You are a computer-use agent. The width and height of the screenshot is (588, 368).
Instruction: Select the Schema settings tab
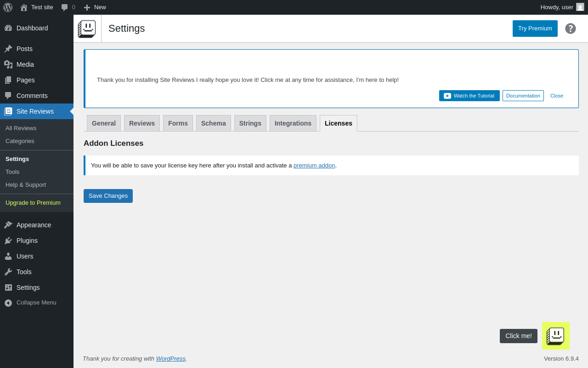point(214,123)
